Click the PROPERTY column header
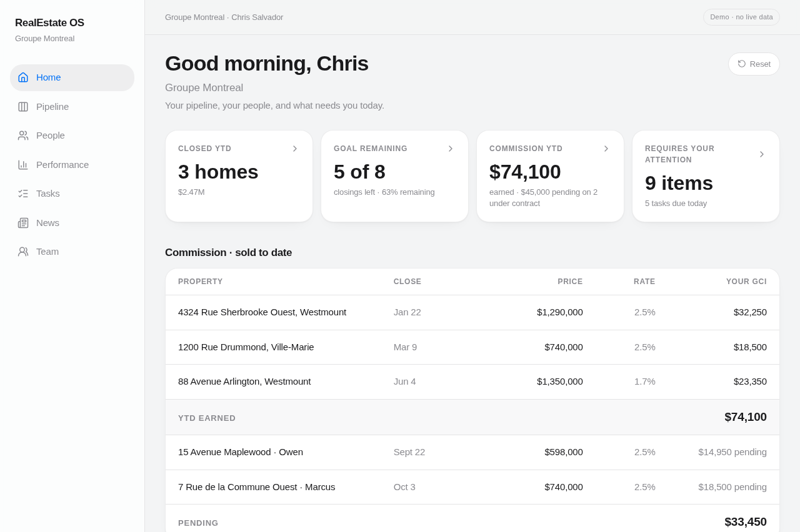The height and width of the screenshot is (532, 800). (200, 282)
